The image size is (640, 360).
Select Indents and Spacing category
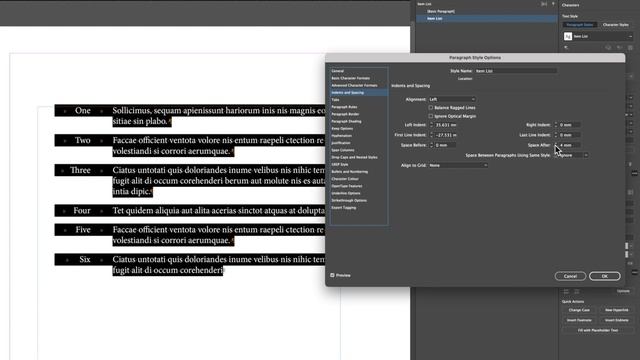[x=358, y=93]
